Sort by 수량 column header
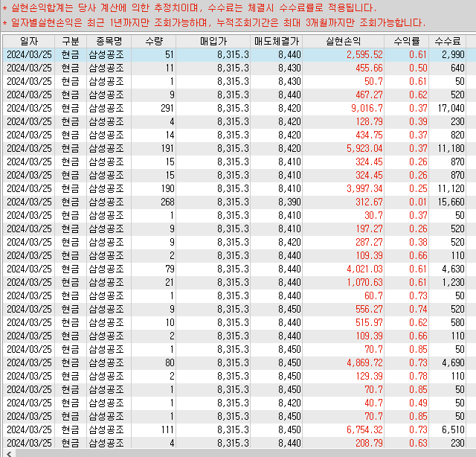The width and height of the screenshot is (476, 457). (154, 42)
